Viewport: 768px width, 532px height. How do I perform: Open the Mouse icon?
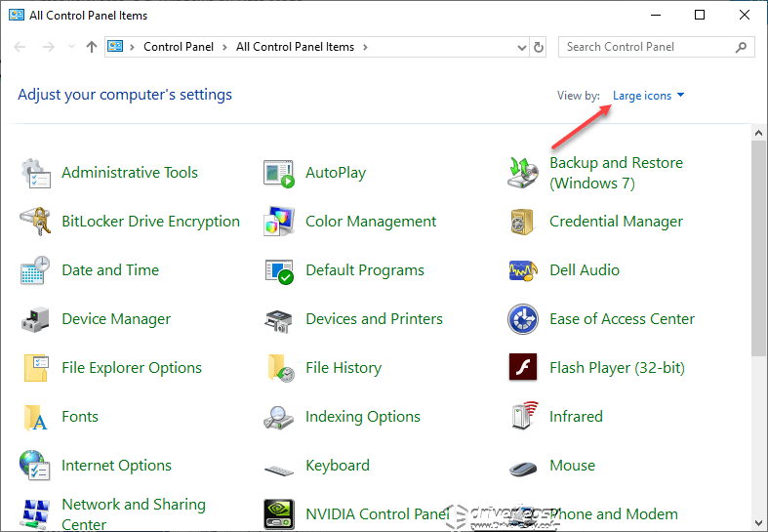(523, 469)
